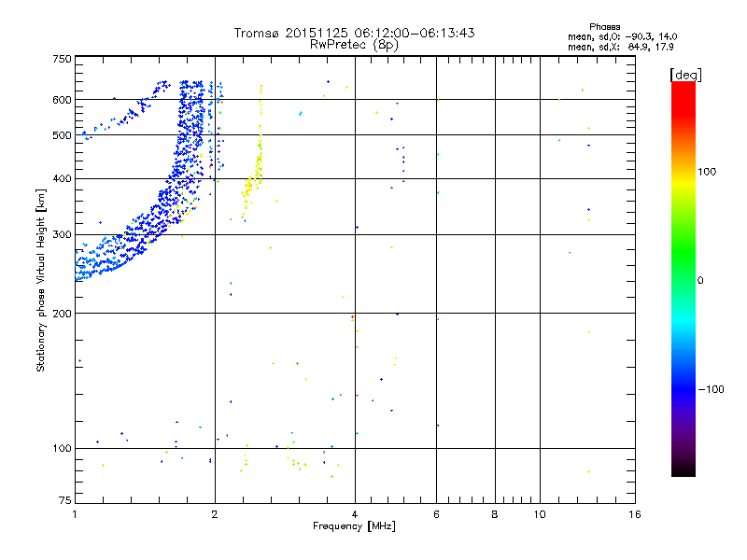
Task: Click the y-axis '100' tick label
Action: (63, 449)
